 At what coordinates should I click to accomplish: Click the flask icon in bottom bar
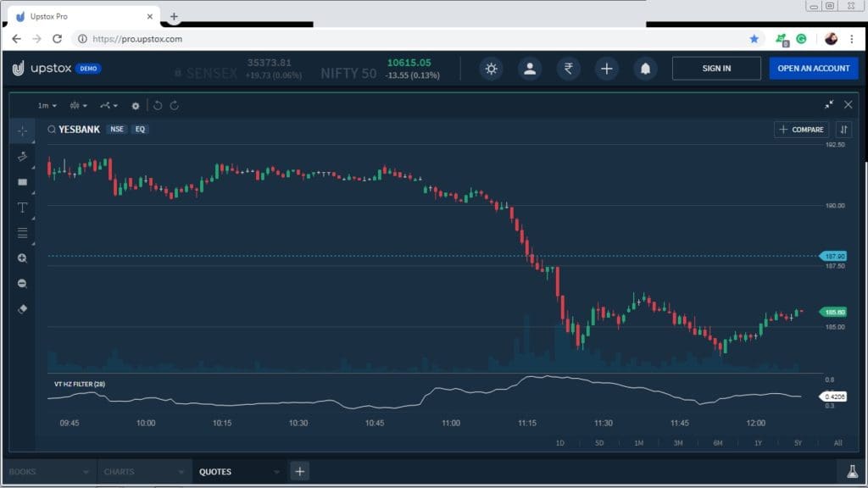(852, 470)
